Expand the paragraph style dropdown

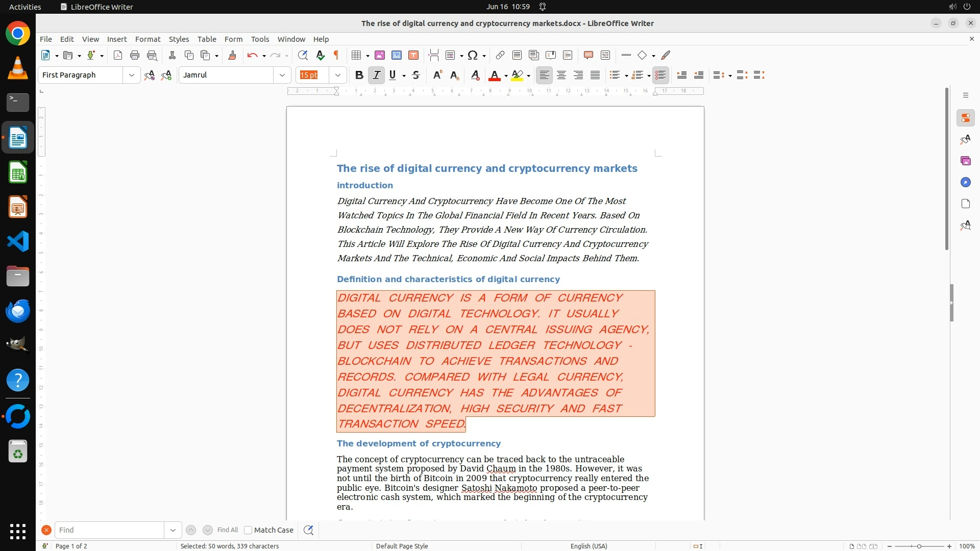point(132,75)
